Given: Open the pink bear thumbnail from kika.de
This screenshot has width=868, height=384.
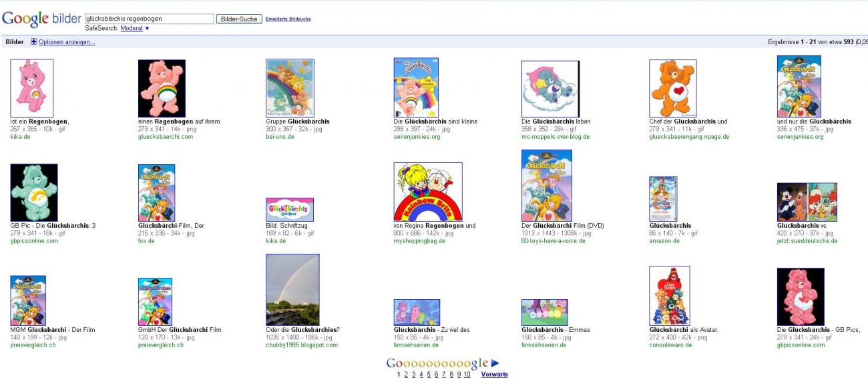Looking at the screenshot, I should pos(31,88).
